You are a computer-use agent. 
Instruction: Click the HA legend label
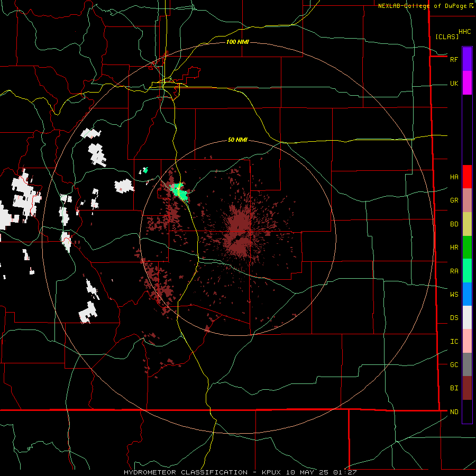point(454,177)
